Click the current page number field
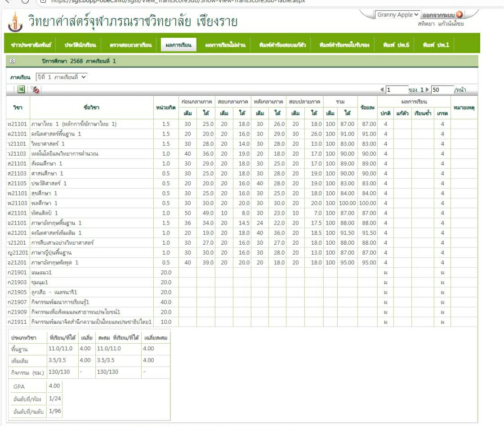 tap(396, 90)
